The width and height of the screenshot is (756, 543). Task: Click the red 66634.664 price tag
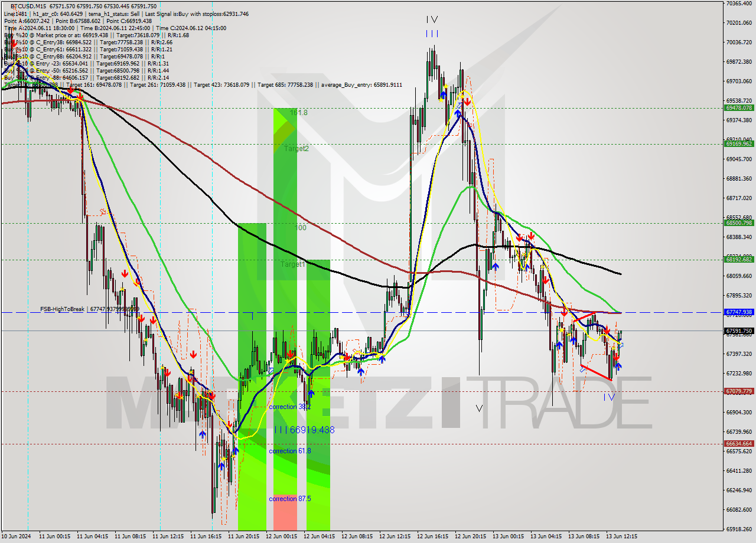pyautogui.click(x=738, y=443)
